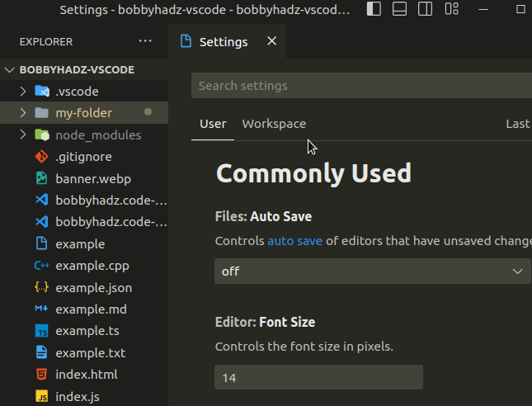Click the Settings tab file icon
Viewport: 532px width, 406px height.
186,41
